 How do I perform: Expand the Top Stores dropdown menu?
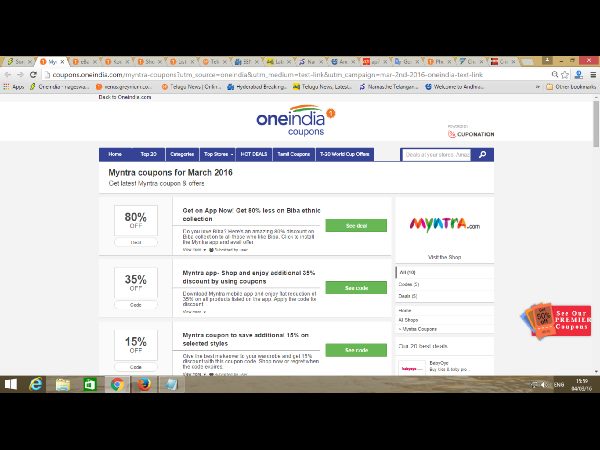pos(218,155)
